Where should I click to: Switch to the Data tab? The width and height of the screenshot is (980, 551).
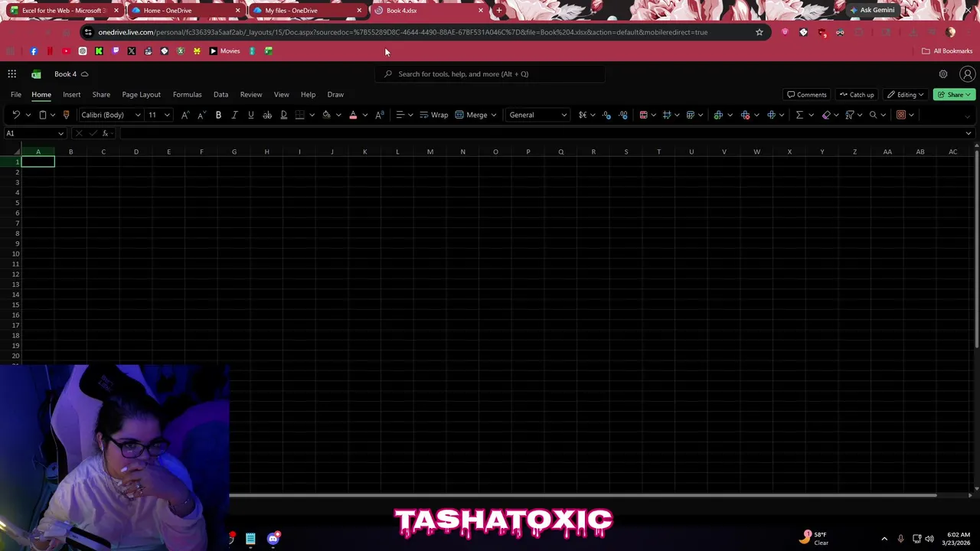[x=220, y=95]
